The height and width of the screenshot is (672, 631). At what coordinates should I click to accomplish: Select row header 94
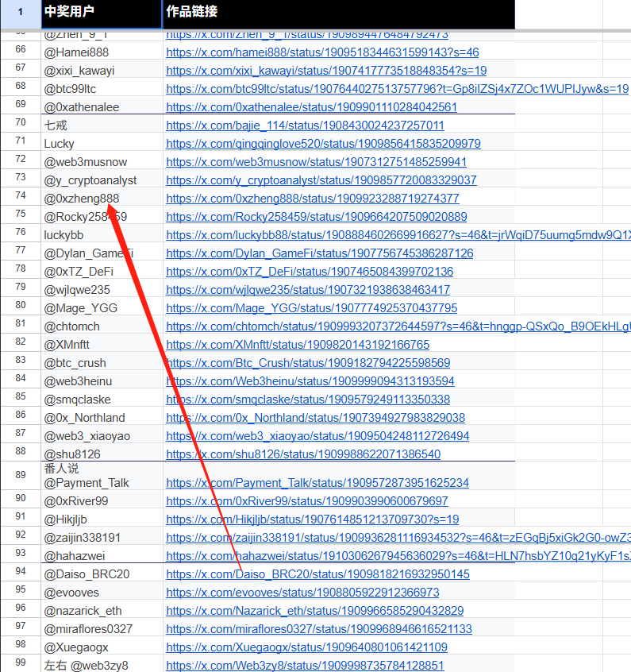click(x=21, y=572)
